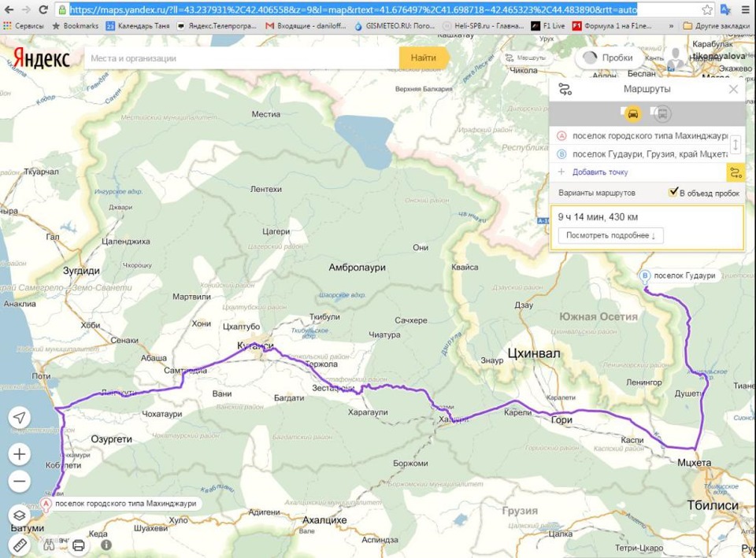Toggle the В объезд пробок checkbox
The image size is (756, 558).
[x=673, y=192]
